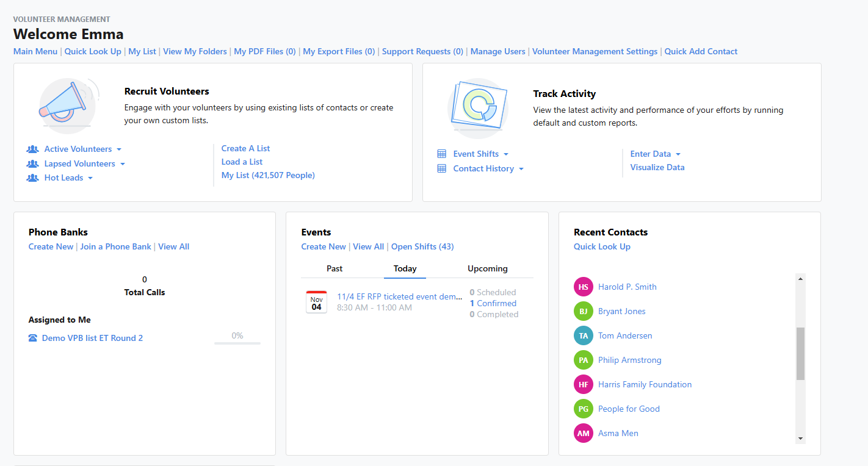Open Main Menu link
This screenshot has height=466, width=868.
(35, 51)
